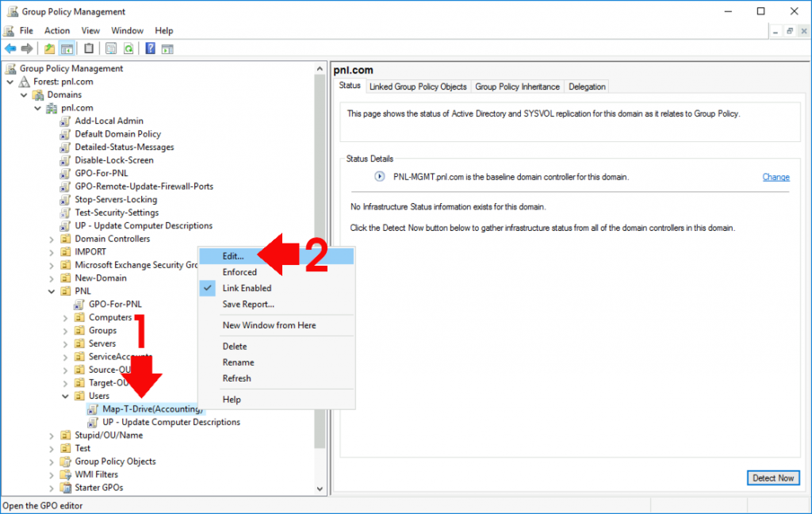Open the Action menu
The width and height of the screenshot is (812, 514).
click(56, 30)
